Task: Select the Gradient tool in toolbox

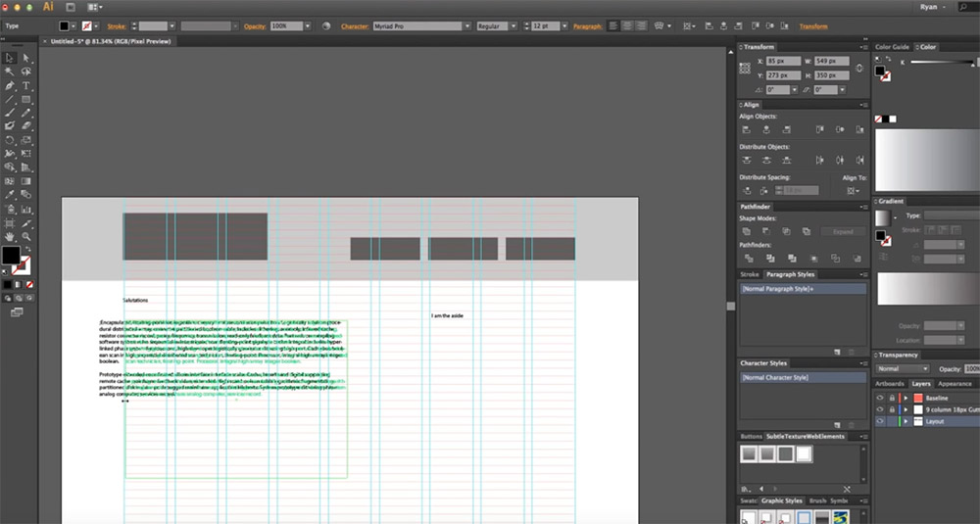Action: pos(26,181)
